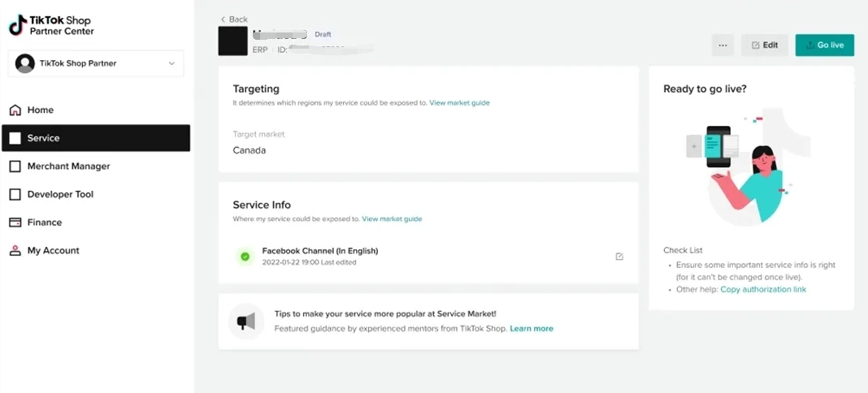
Task: Click the Home house icon in sidebar
Action: [x=15, y=110]
